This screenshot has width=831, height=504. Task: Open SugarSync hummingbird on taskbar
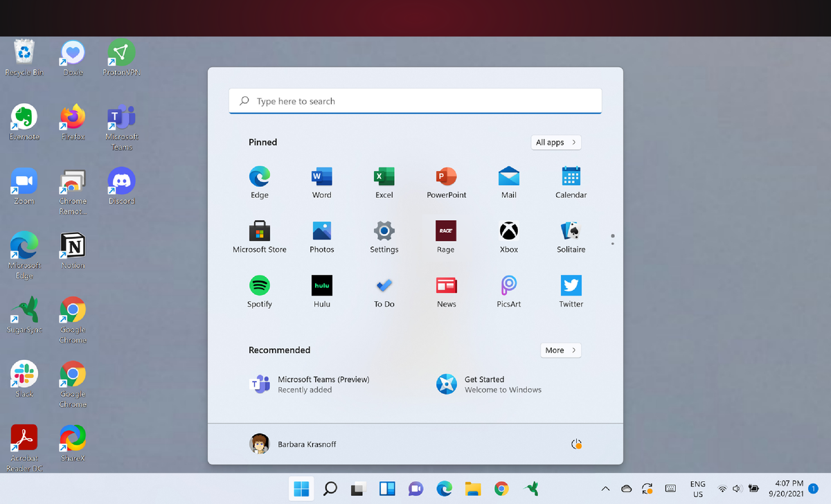click(532, 489)
